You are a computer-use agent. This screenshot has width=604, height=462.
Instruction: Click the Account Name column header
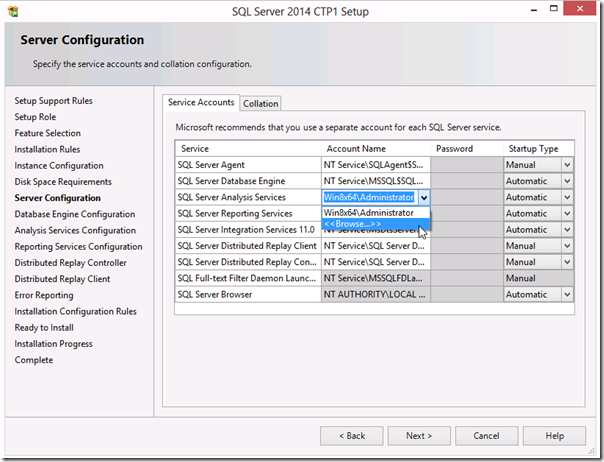pos(376,149)
